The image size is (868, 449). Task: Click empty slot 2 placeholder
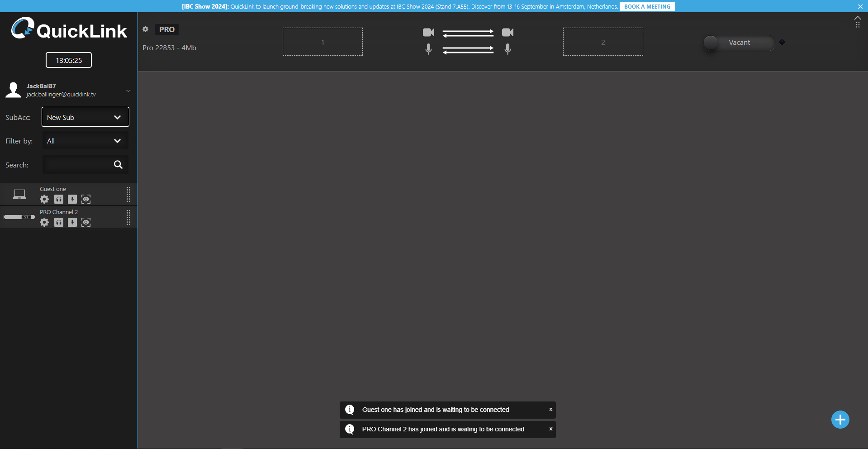pyautogui.click(x=602, y=42)
